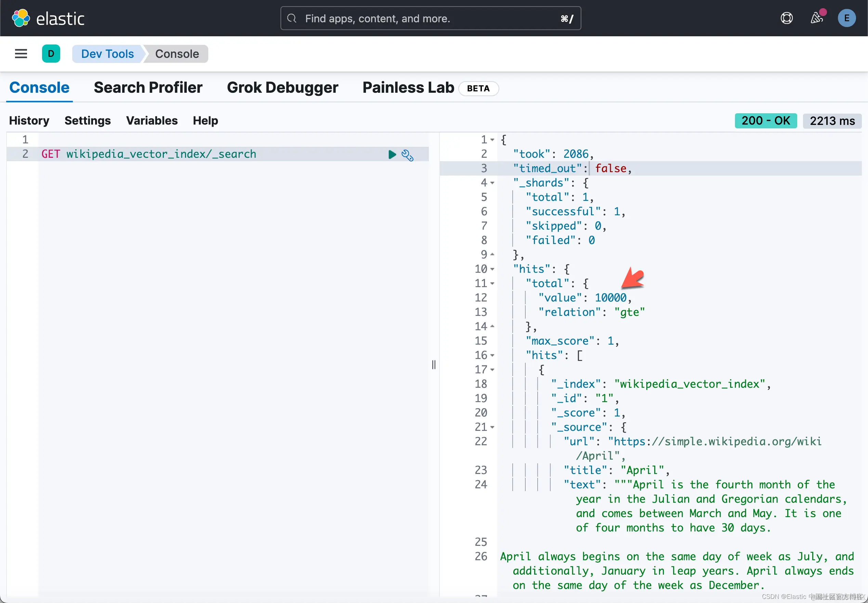Open the Variables panel
The height and width of the screenshot is (603, 868).
[152, 120]
